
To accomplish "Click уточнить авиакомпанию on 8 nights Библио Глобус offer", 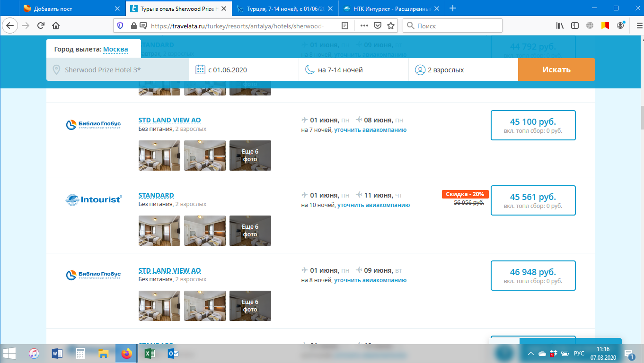I will tap(370, 280).
